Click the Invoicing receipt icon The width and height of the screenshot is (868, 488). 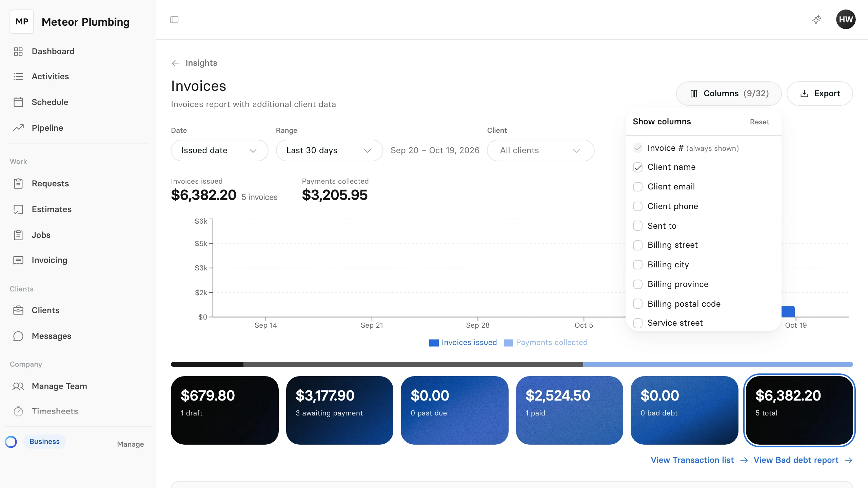pyautogui.click(x=18, y=260)
